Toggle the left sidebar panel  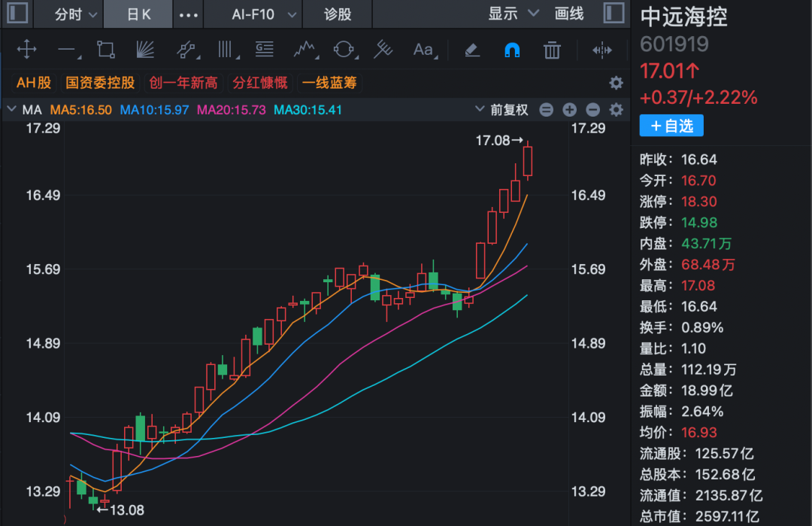click(x=17, y=13)
